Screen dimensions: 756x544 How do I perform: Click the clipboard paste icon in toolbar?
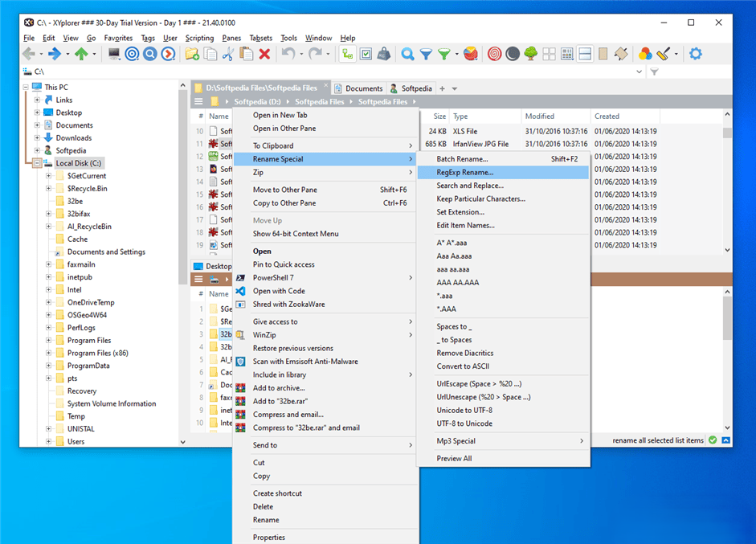(x=247, y=54)
